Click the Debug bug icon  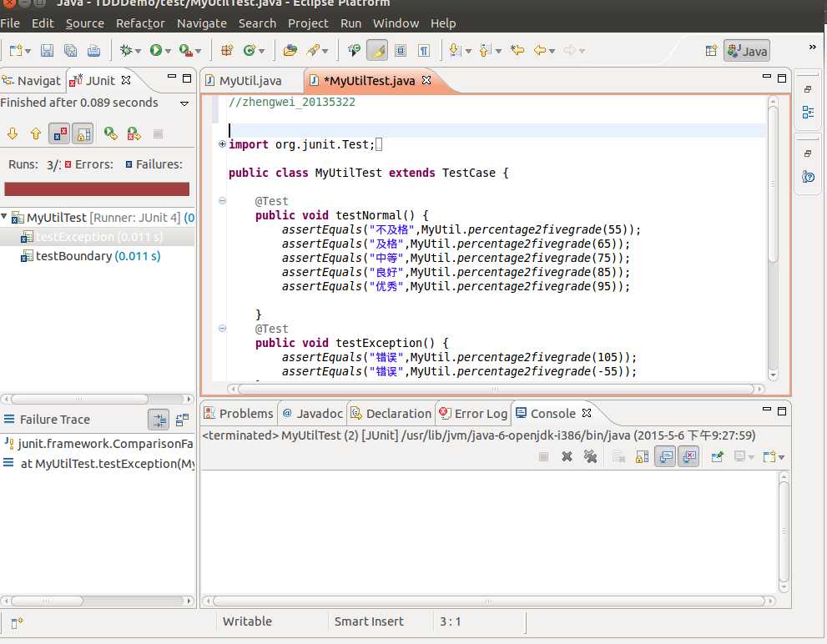tap(125, 51)
